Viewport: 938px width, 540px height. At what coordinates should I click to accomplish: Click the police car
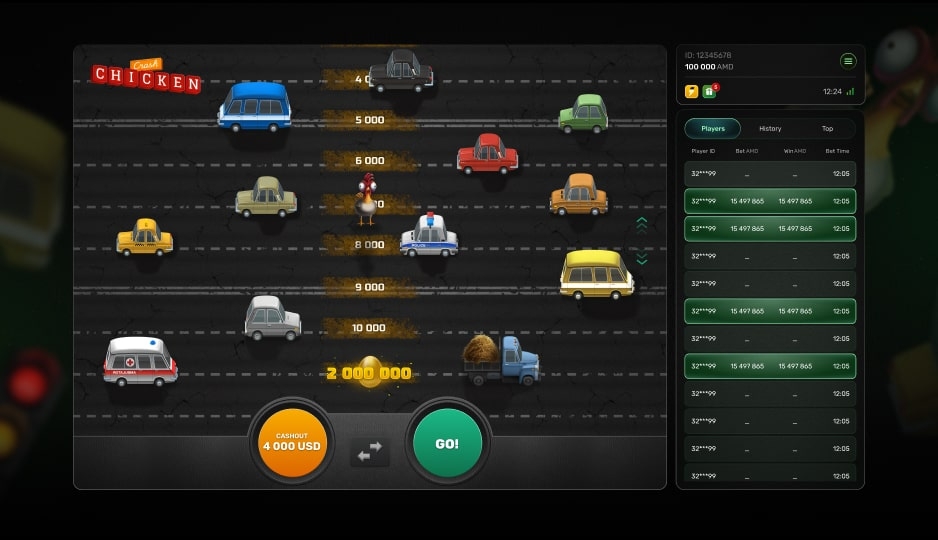click(429, 237)
